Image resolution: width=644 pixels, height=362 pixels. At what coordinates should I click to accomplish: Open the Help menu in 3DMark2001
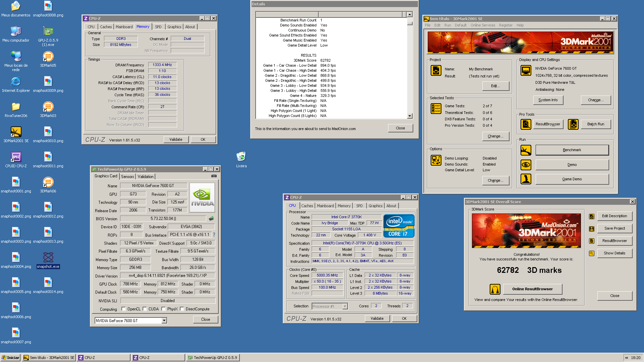(x=520, y=25)
